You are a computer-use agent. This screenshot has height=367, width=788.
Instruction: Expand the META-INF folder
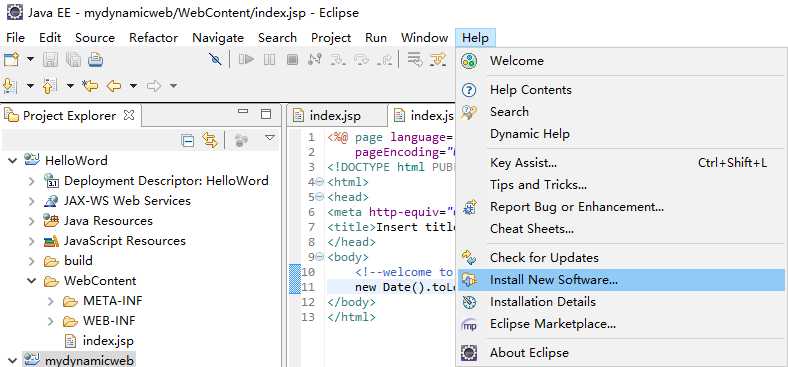click(51, 301)
